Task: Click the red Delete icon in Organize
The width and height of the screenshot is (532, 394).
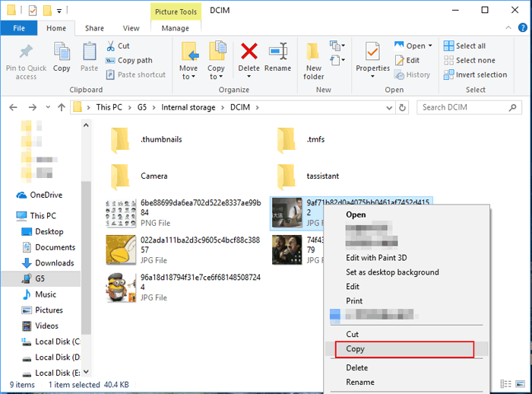Action: pos(249,52)
